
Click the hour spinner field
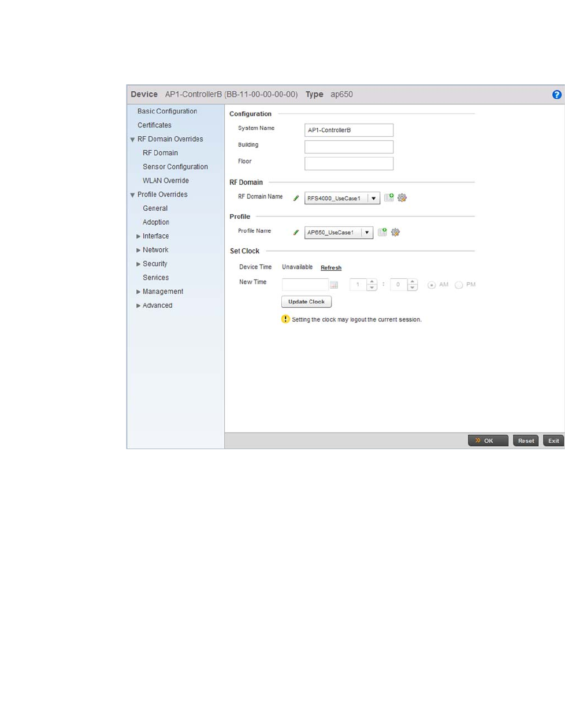[358, 285]
